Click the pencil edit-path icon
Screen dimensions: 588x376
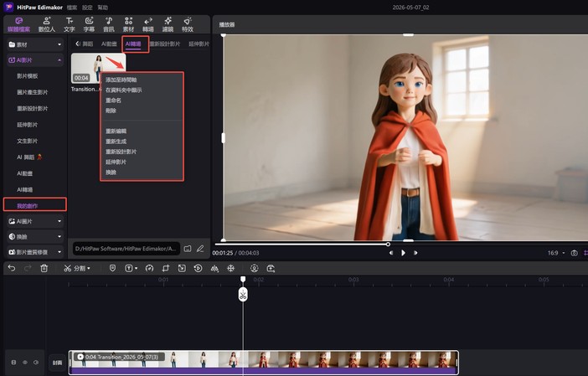click(x=200, y=249)
